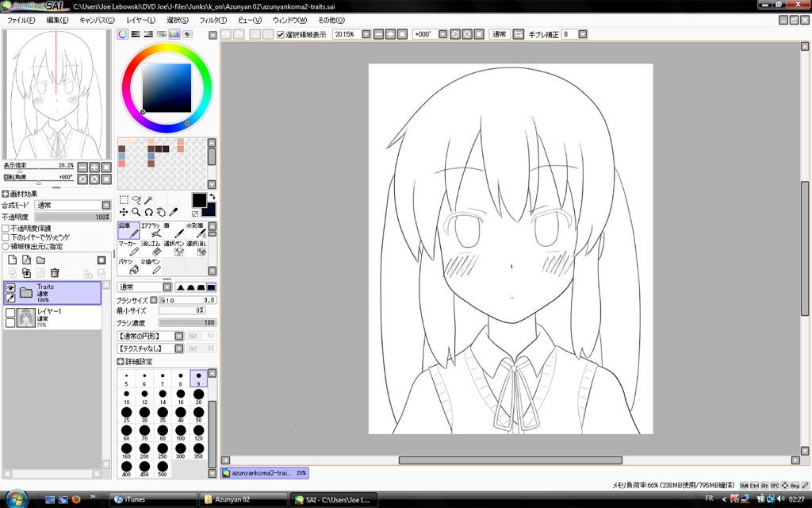
Task: Select the hardest brush edge shape
Action: coord(211,287)
